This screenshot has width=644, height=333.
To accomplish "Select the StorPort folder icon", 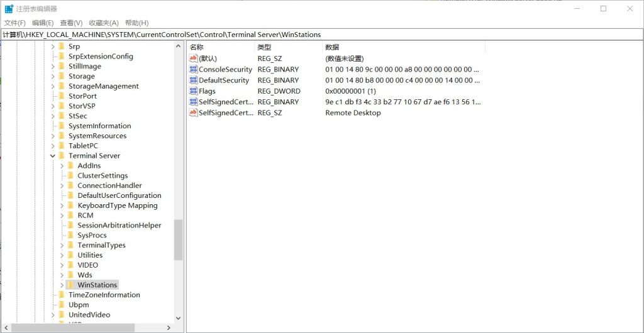I will point(62,96).
